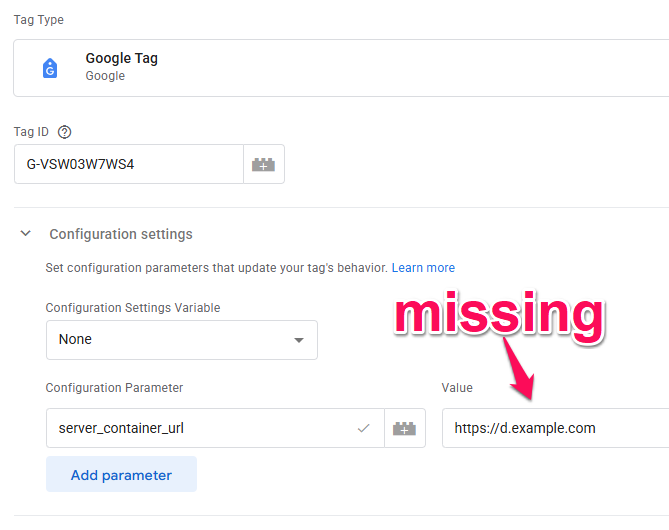The width and height of the screenshot is (669, 530).
Task: Open variable picker beside Tag ID field
Action: click(263, 165)
